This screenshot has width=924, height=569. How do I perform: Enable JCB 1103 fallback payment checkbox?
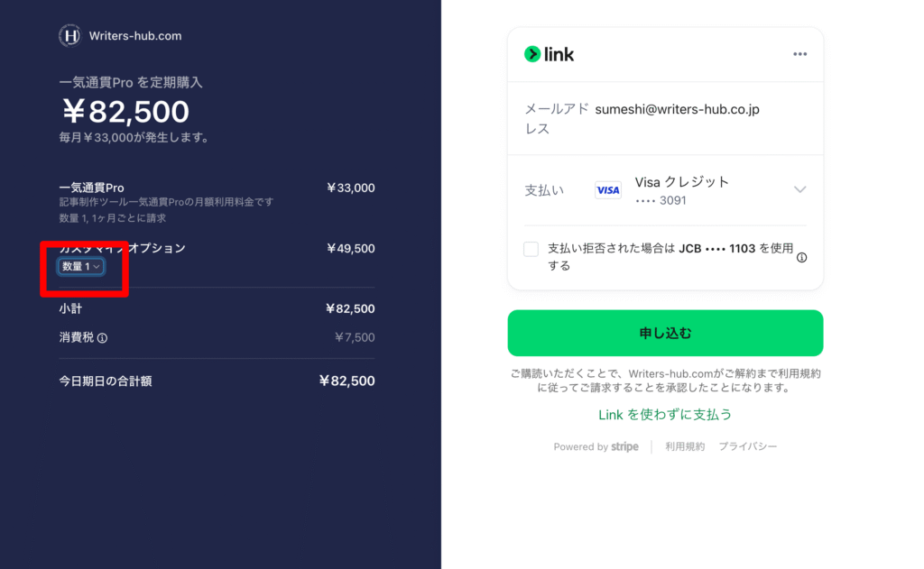point(531,249)
